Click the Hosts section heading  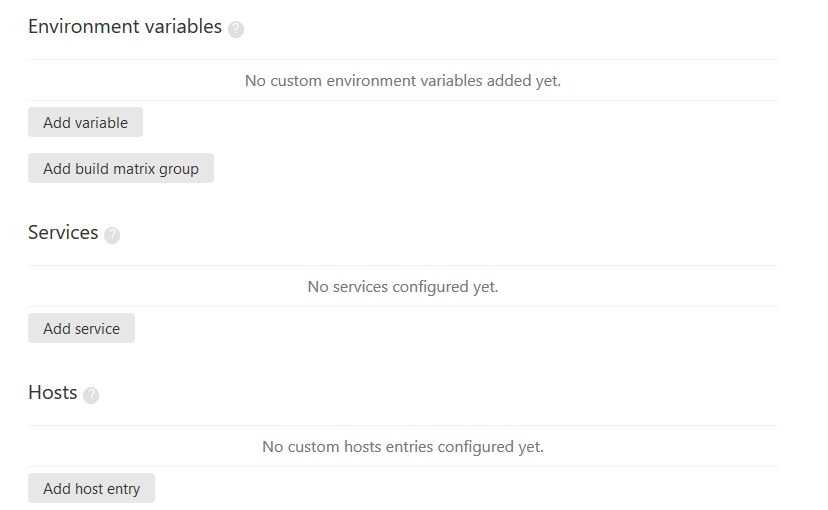coord(52,392)
